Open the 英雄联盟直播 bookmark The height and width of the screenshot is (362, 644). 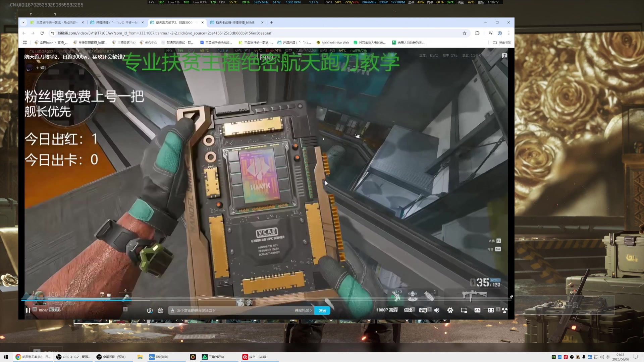coord(90,43)
